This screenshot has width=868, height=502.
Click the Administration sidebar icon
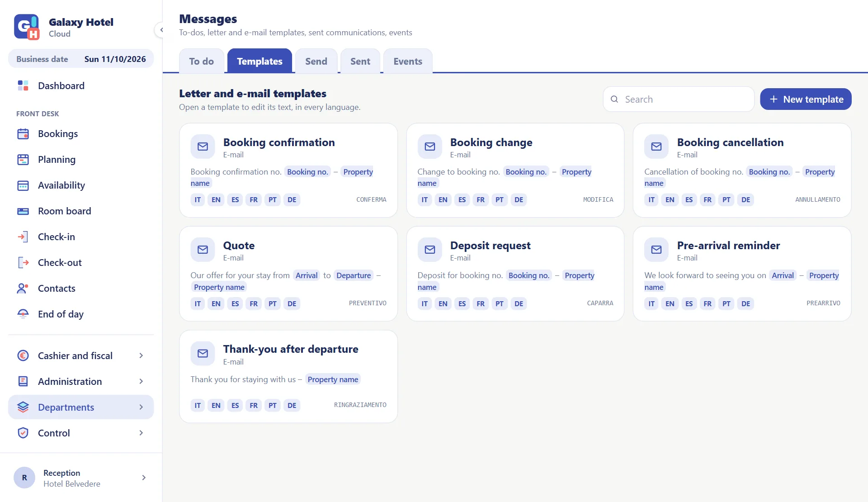[x=23, y=381]
